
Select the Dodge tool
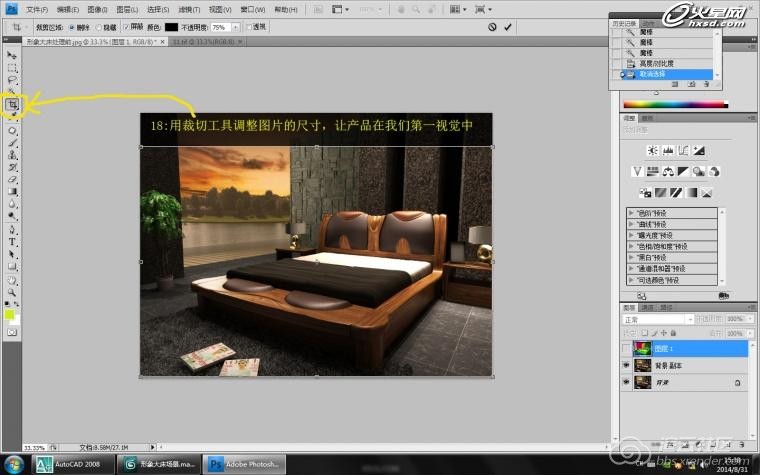[12, 216]
